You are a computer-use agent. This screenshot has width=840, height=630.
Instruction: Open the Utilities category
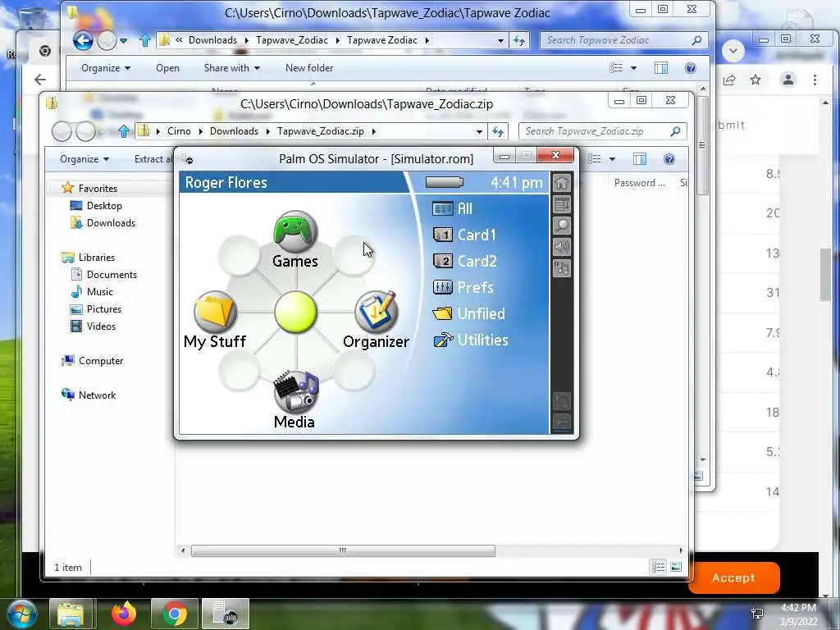(x=470, y=340)
